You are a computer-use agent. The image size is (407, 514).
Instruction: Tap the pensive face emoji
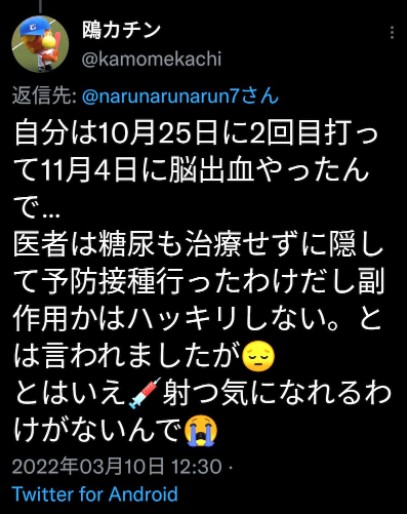click(258, 356)
